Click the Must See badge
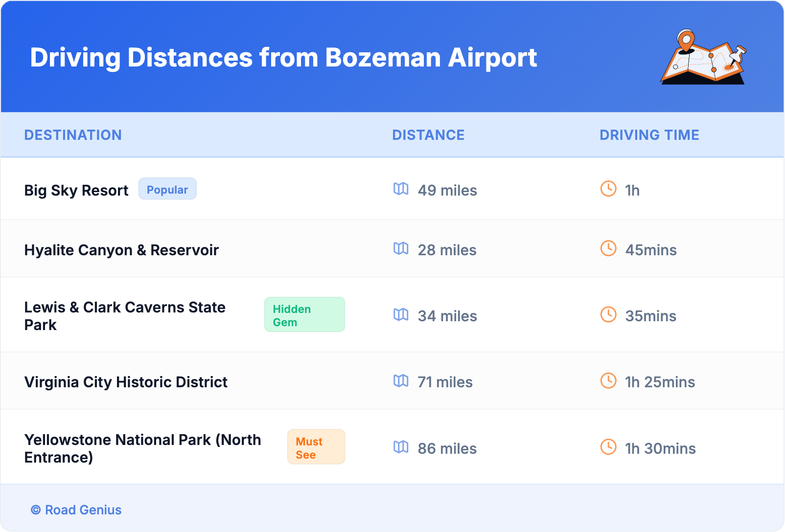This screenshot has height=532, width=785. coord(316,447)
